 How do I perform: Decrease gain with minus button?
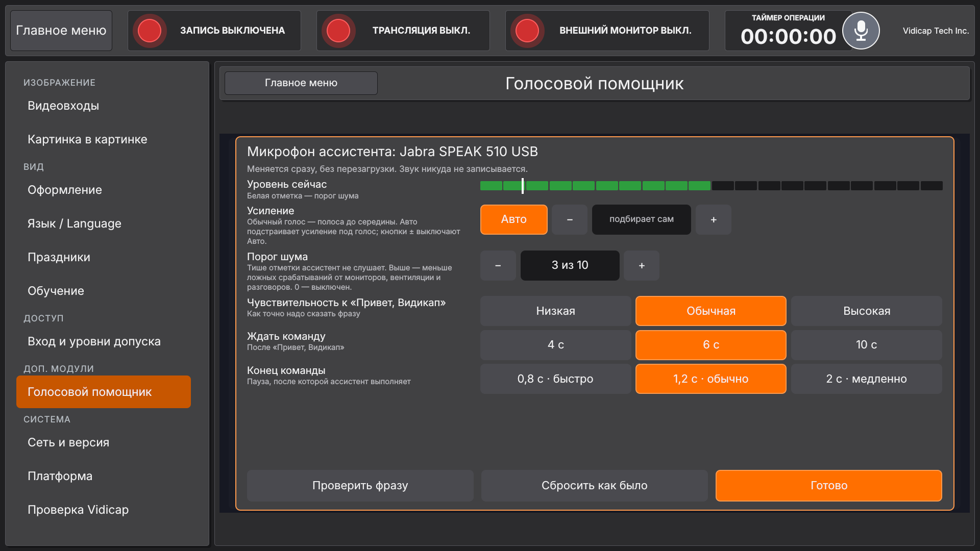pos(570,219)
